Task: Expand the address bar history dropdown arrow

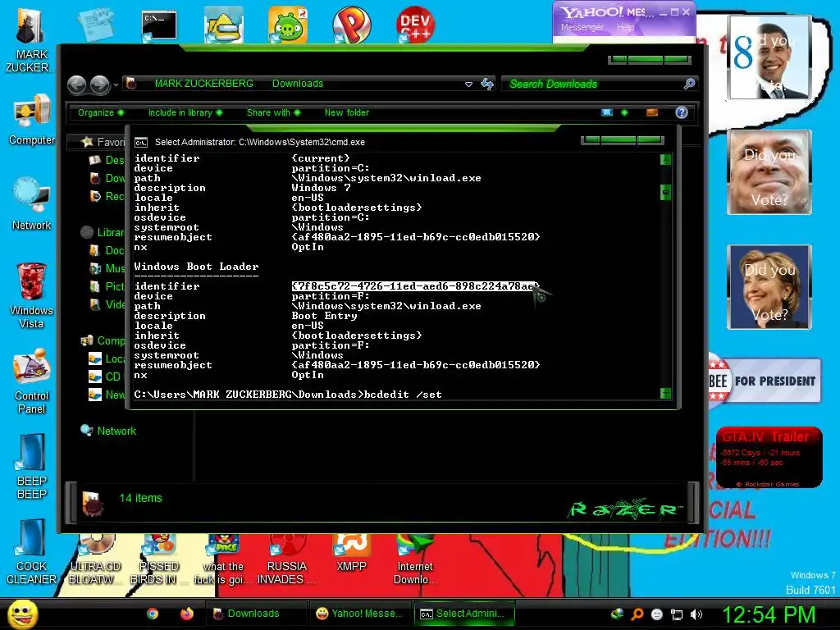Action: pyautogui.click(x=468, y=84)
